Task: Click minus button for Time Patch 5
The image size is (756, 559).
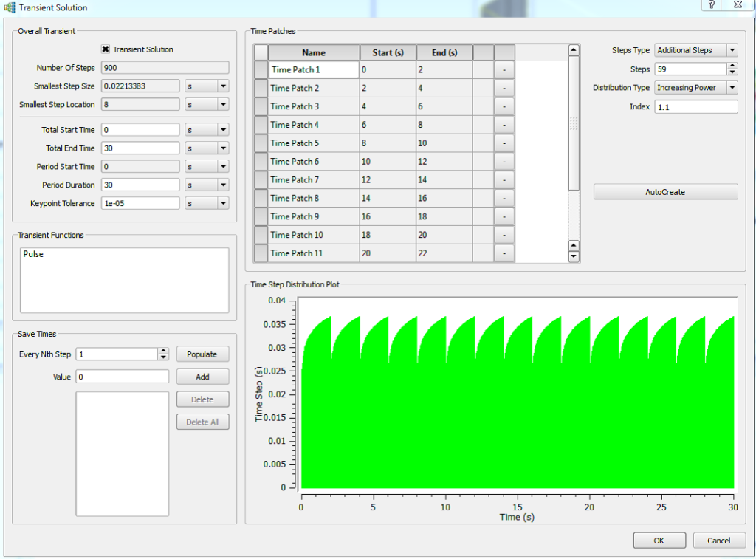Action: (x=504, y=143)
